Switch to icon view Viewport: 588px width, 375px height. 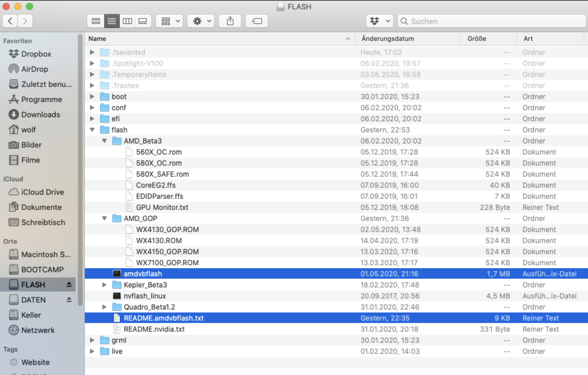96,21
